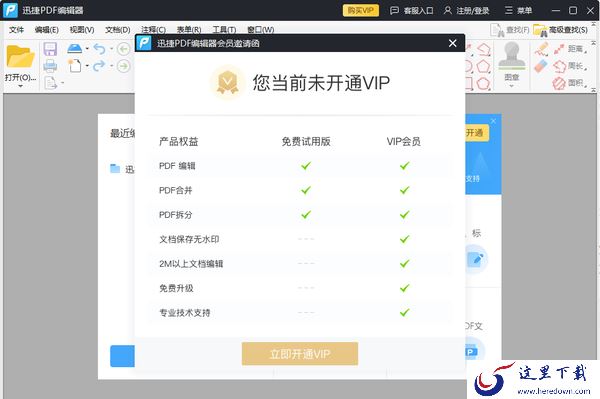Viewport: 600px width, 399px height.
Task: Expand the Stamp tool dropdown chevron
Action: pos(512,86)
